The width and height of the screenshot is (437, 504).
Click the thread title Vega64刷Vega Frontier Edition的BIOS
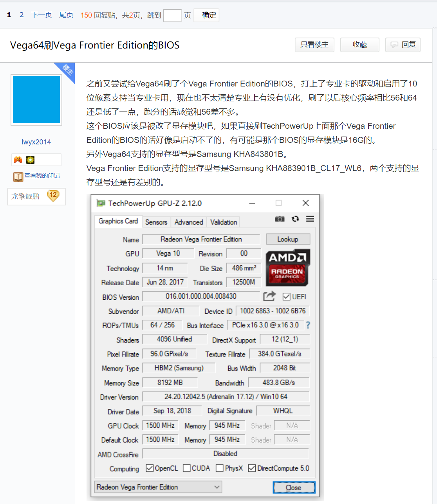95,45
